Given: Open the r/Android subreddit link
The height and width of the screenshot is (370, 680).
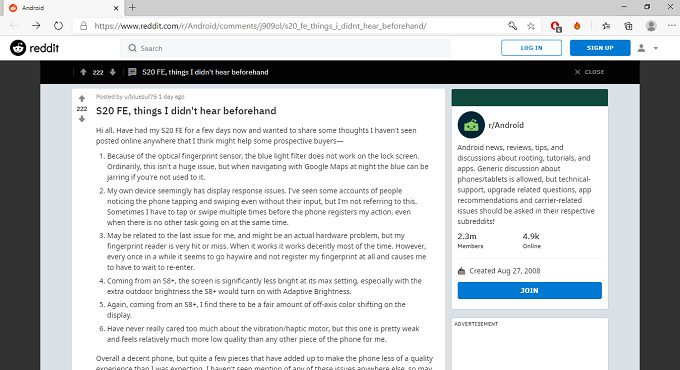Looking at the screenshot, I should 506,125.
